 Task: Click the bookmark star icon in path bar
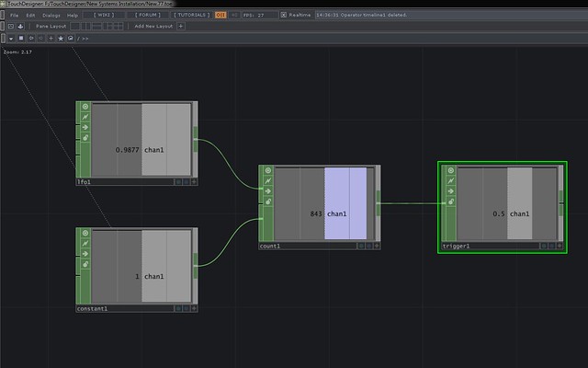[61, 39]
